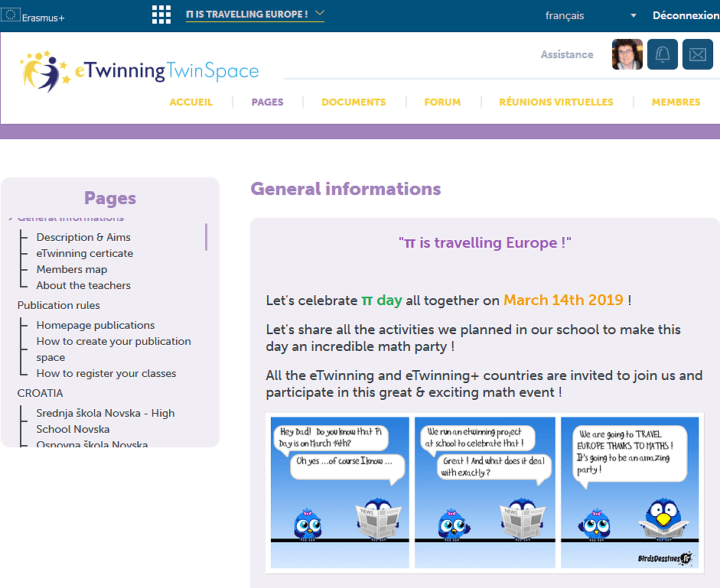
Task: Select Members map in sidebar
Action: 72,269
